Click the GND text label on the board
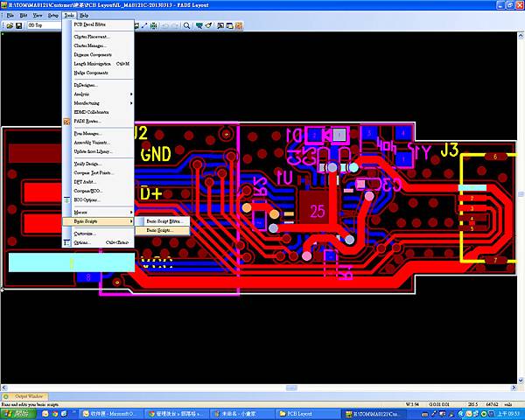Screen dimensions: 525x420 click(x=156, y=154)
